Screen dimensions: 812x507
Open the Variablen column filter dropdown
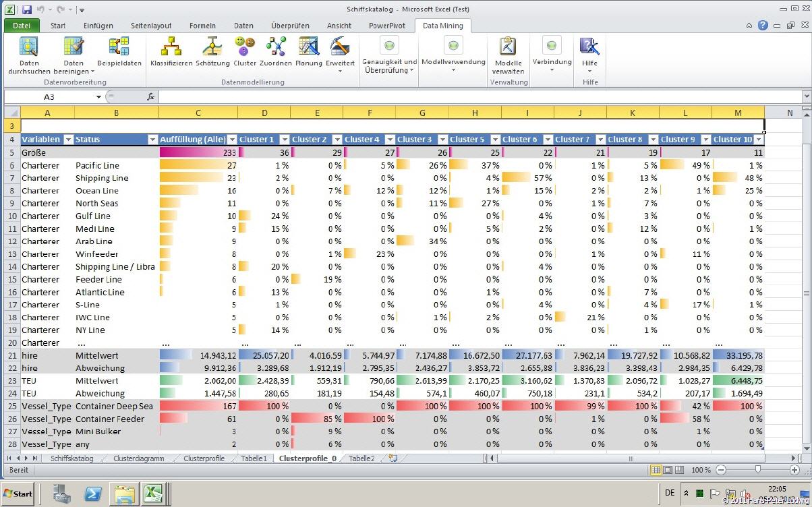coord(67,140)
